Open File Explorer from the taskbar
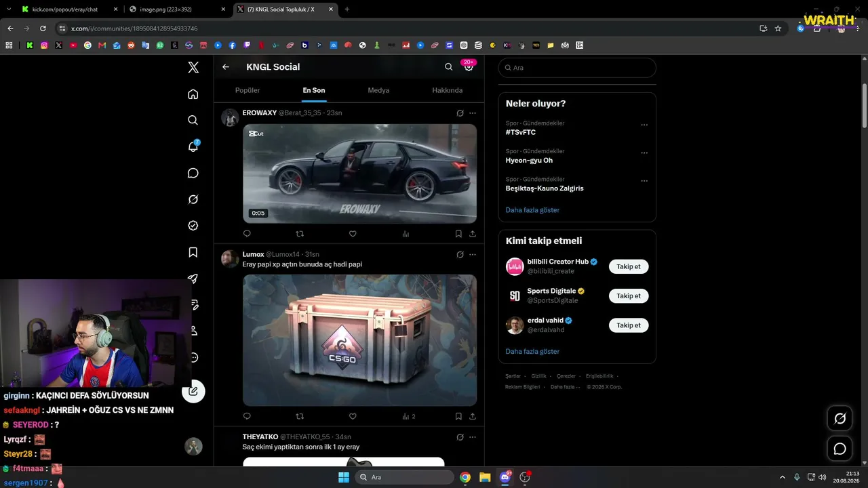868x488 pixels. (485, 477)
